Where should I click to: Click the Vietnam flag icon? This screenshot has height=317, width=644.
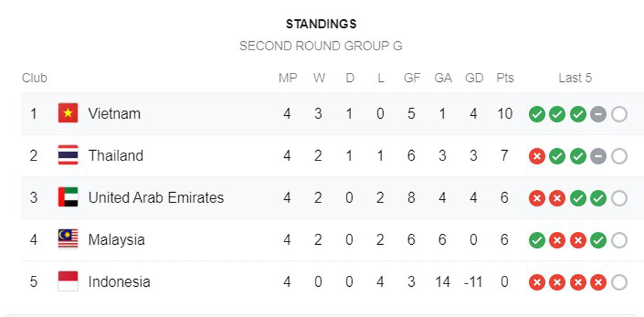pyautogui.click(x=68, y=113)
